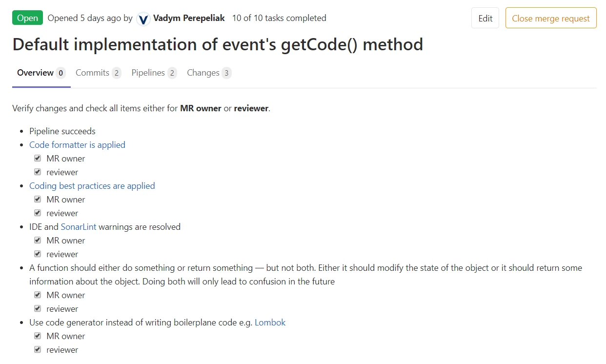This screenshot has width=606, height=364.
Task: Uncheck MR owner under the Lombok item
Action: [x=38, y=336]
